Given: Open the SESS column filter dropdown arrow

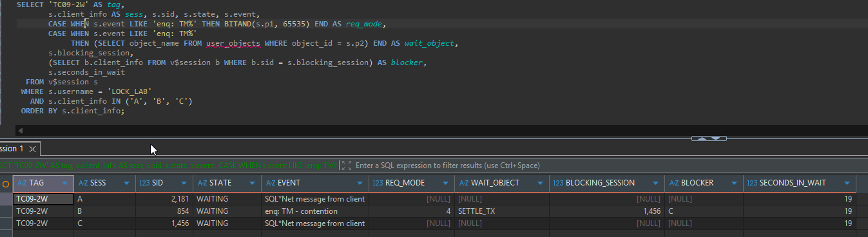Looking at the screenshot, I should point(126,183).
